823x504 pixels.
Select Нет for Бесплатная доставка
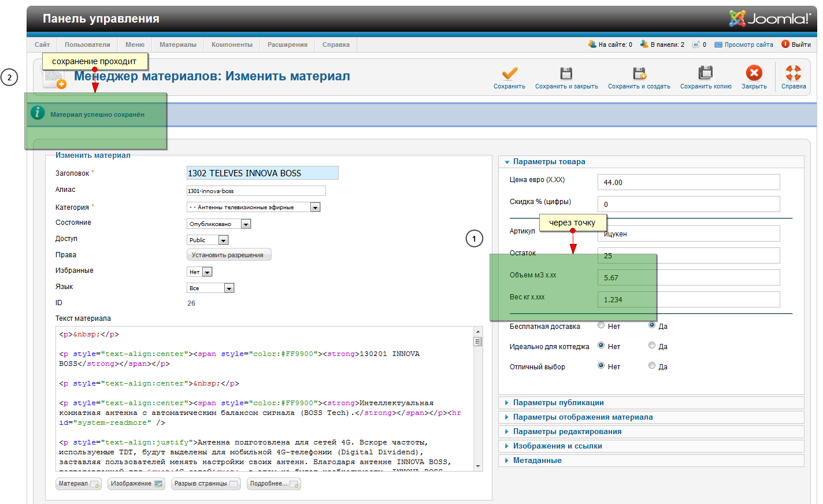601,325
